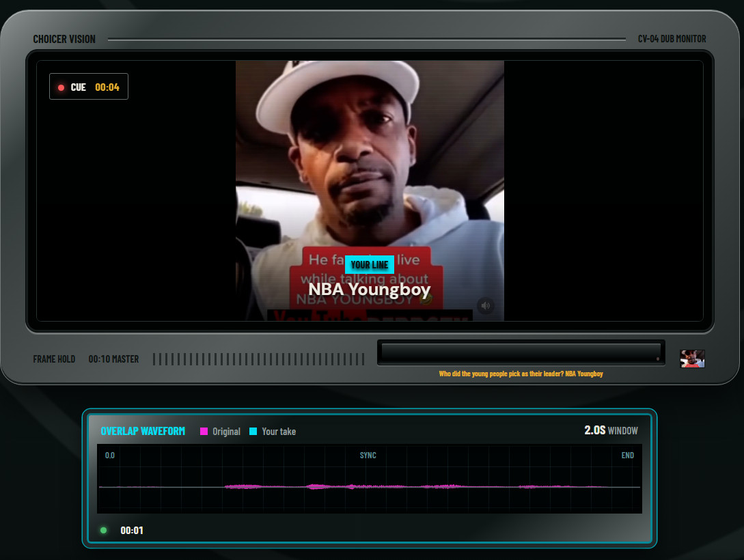This screenshot has width=744, height=560.
Task: Click the cyan Your take swatch
Action: click(x=253, y=431)
